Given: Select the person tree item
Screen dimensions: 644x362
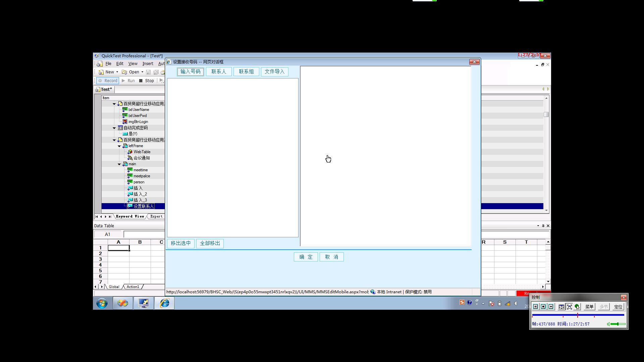Looking at the screenshot, I should pos(139,182).
